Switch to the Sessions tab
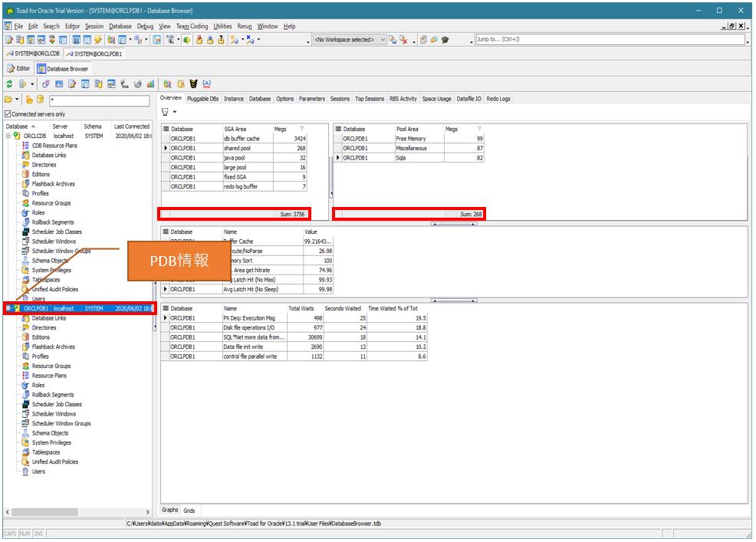Image resolution: width=756 pixels, height=542 pixels. [340, 99]
